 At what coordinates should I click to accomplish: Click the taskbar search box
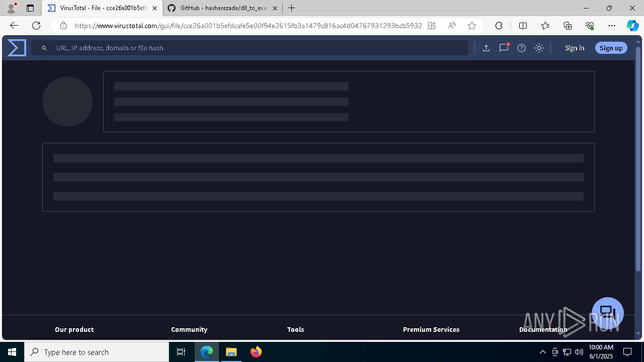pos(97,352)
